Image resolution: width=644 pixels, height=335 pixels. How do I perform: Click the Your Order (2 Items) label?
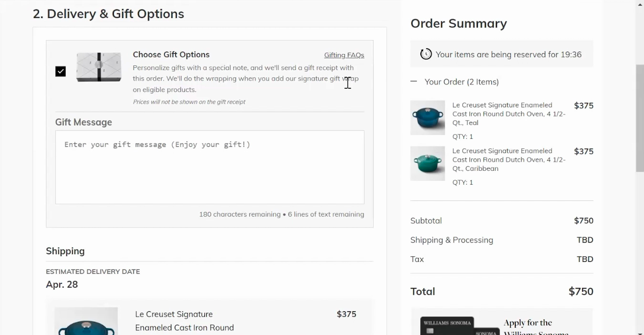point(461,82)
